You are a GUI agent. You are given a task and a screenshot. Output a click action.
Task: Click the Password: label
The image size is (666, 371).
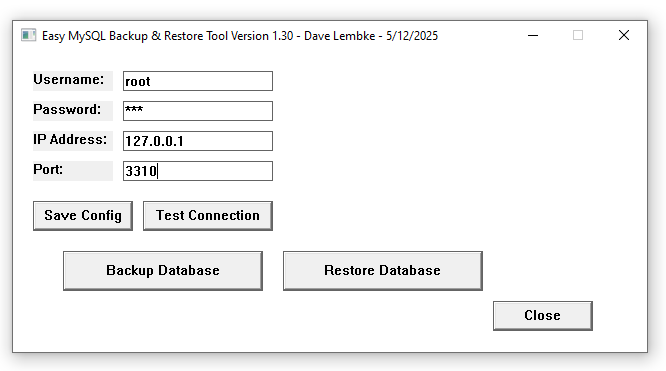coord(67,110)
